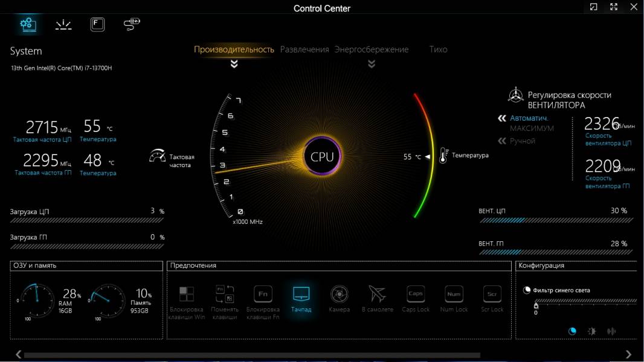Select the Энергосбережение power saving mode
Viewport: 644px width, 362px height.
point(372,49)
